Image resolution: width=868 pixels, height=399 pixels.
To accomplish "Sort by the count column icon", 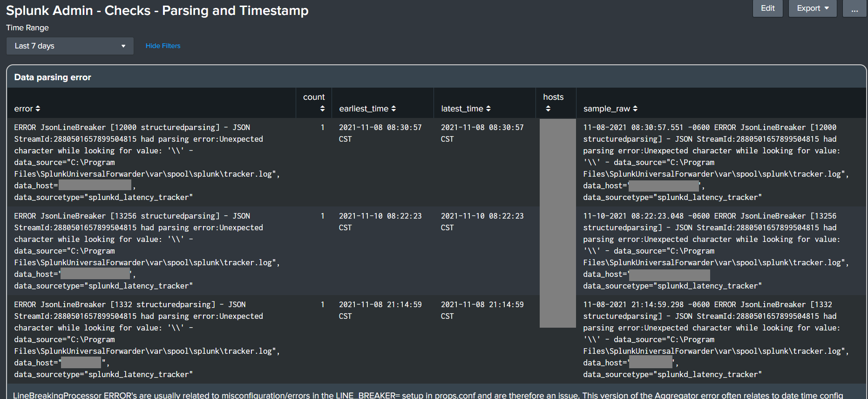I will click(322, 109).
